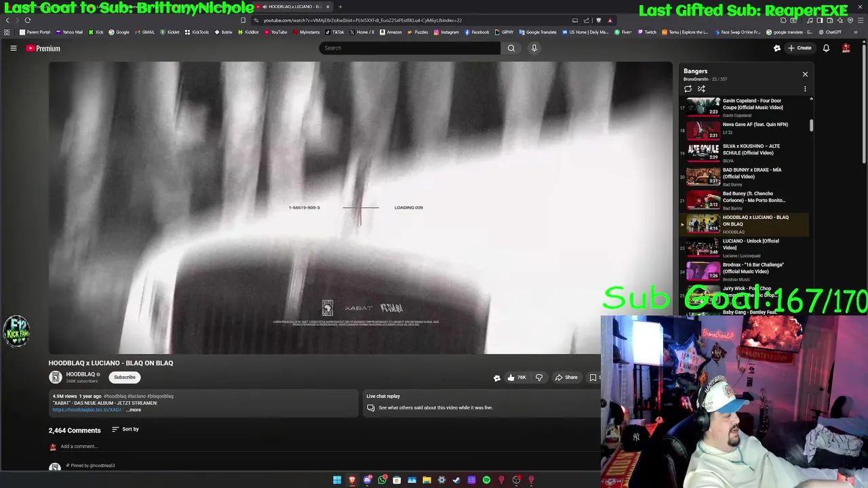This screenshot has height=488, width=868.
Task: Reload the page with the browser refresh button
Action: (x=28, y=20)
